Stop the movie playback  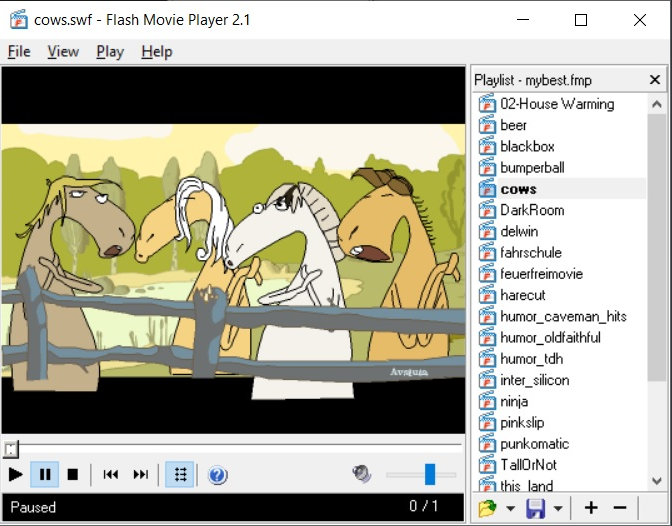pos(73,475)
